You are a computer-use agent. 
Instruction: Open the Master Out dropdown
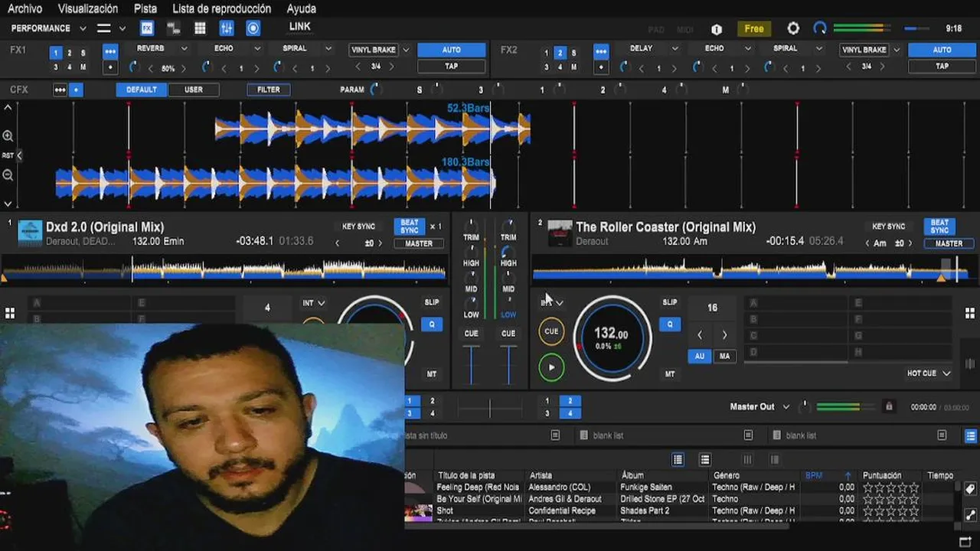pos(785,407)
